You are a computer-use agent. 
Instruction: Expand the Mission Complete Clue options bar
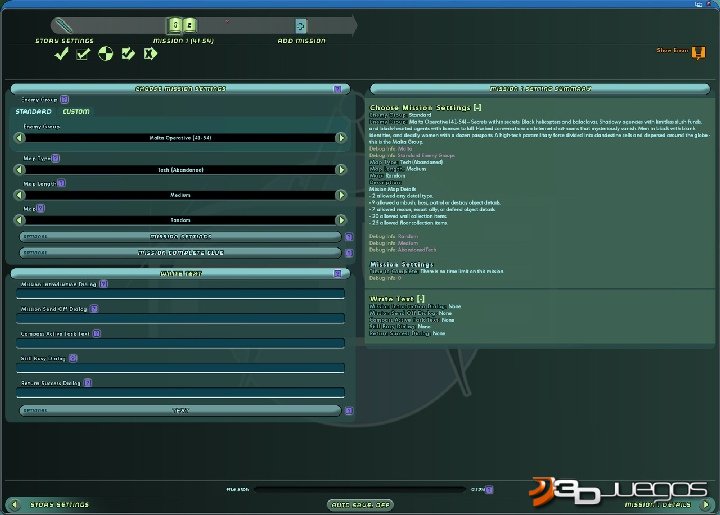180,253
